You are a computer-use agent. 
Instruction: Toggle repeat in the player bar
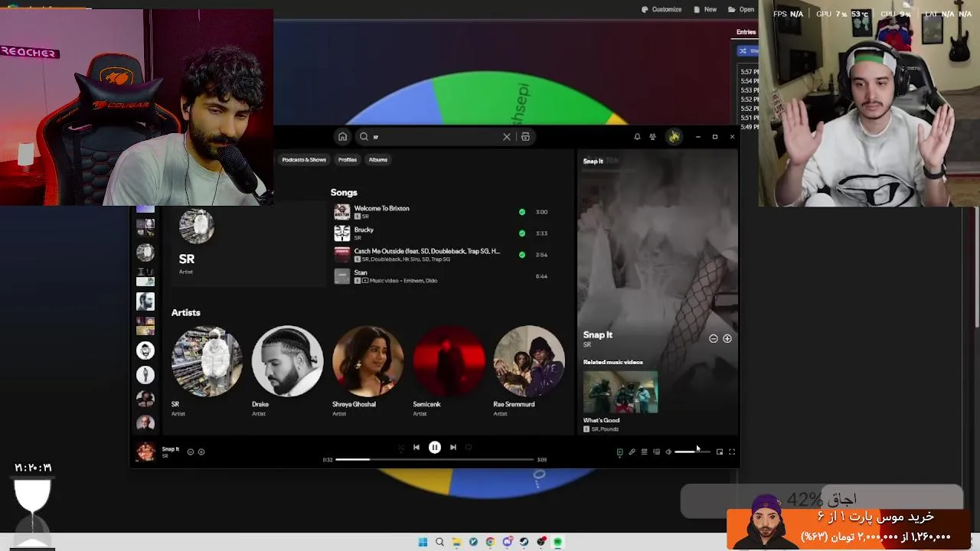click(469, 447)
